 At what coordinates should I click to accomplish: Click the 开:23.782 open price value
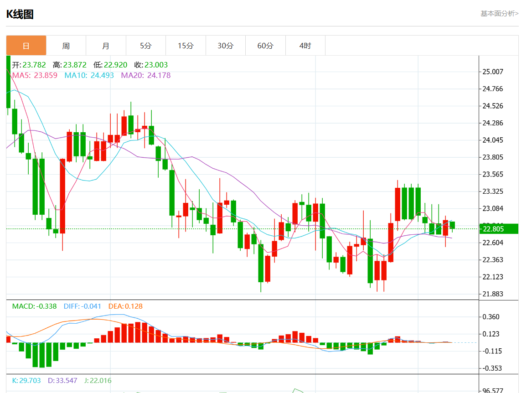pos(29,65)
